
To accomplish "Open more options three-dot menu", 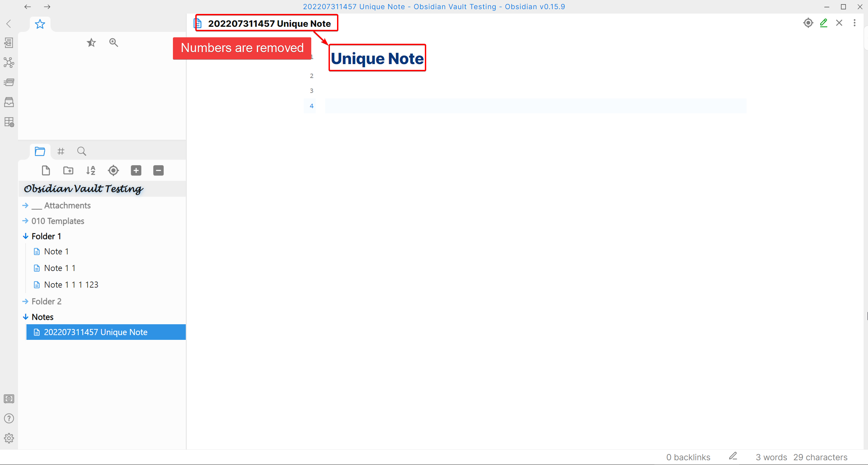I will point(854,23).
